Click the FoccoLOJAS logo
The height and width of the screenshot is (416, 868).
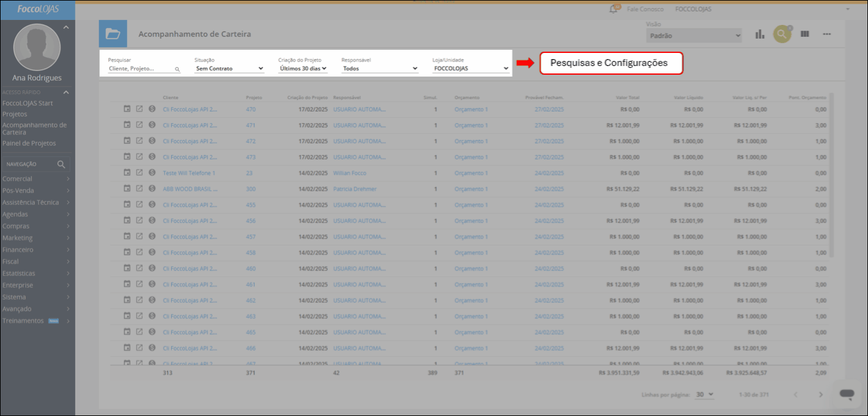coord(37,9)
